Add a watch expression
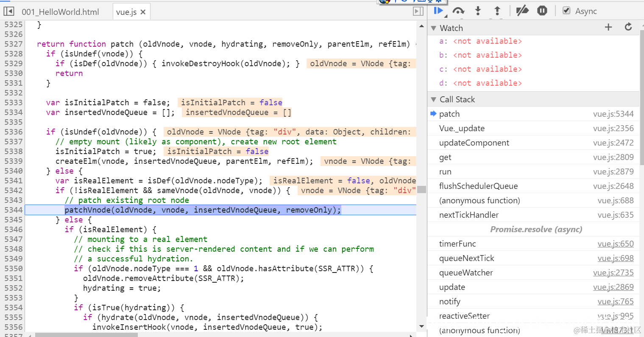Image resolution: width=644 pixels, height=337 pixels. tap(608, 27)
